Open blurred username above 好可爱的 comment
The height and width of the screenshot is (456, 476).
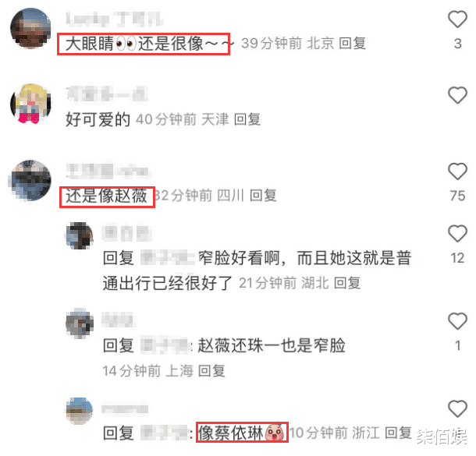tap(107, 94)
